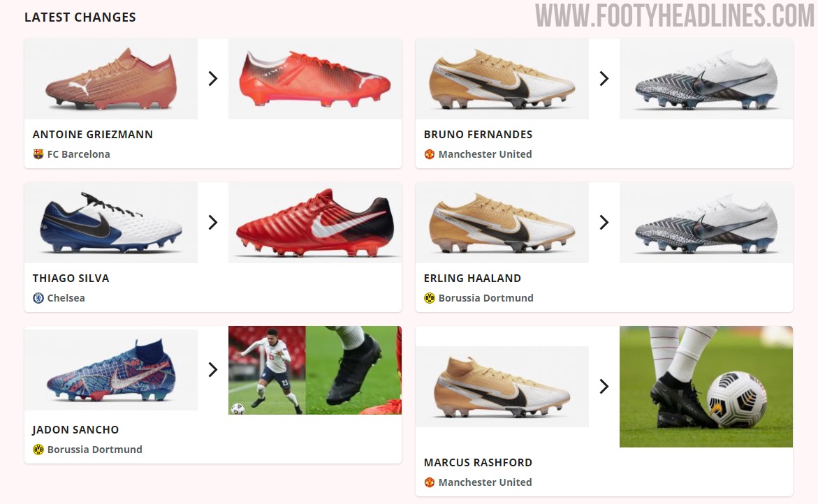This screenshot has width=818, height=504.
Task: Open Sancho's colorful Mercurial boot thumbnail
Action: click(x=111, y=369)
